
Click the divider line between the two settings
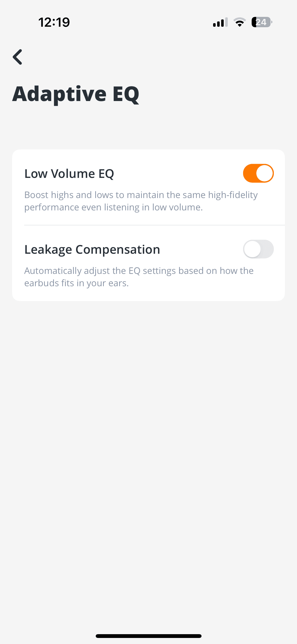point(154,225)
